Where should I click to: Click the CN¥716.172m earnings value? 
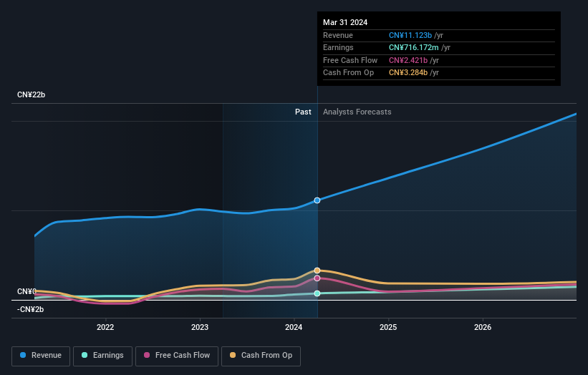[x=414, y=47]
